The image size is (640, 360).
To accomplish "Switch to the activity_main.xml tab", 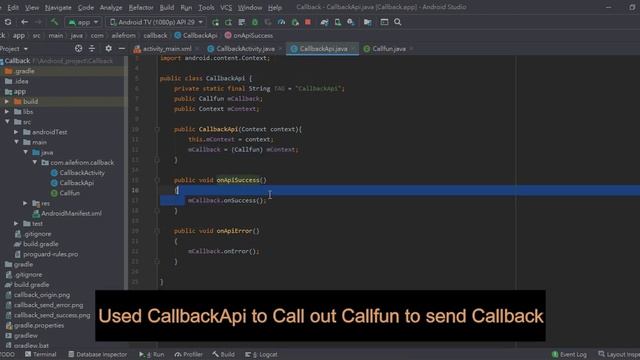I will pos(167,49).
